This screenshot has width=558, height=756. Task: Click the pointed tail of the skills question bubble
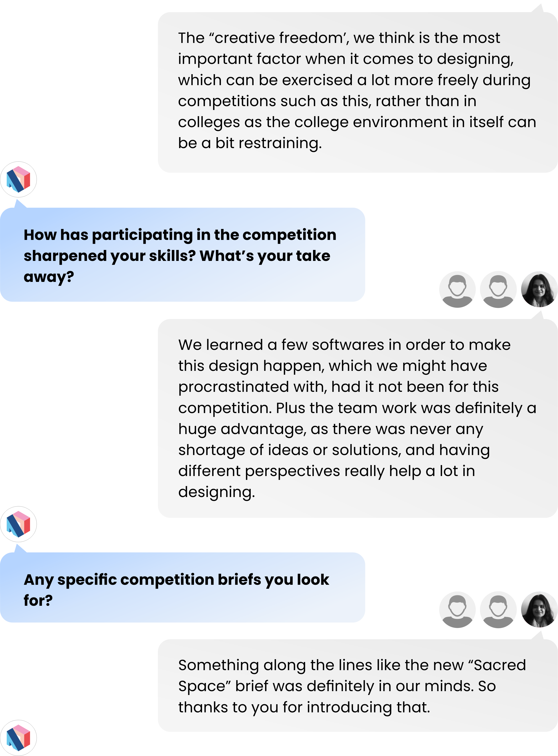20,204
